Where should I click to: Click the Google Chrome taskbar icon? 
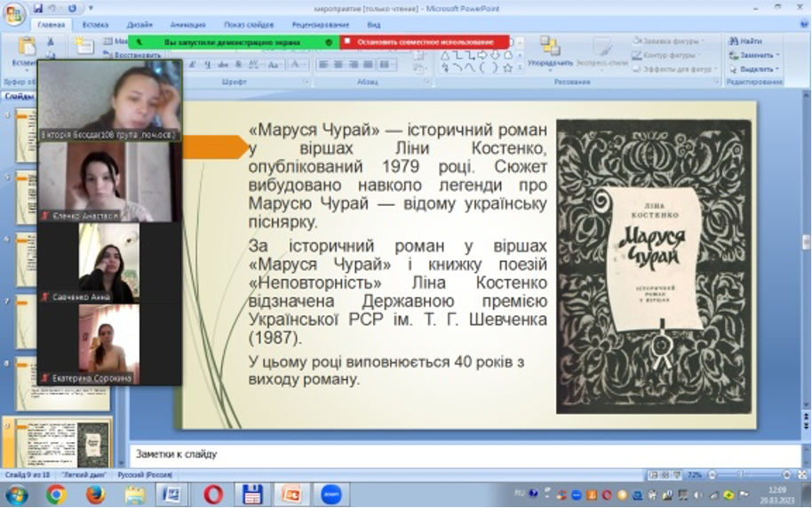[x=56, y=494]
